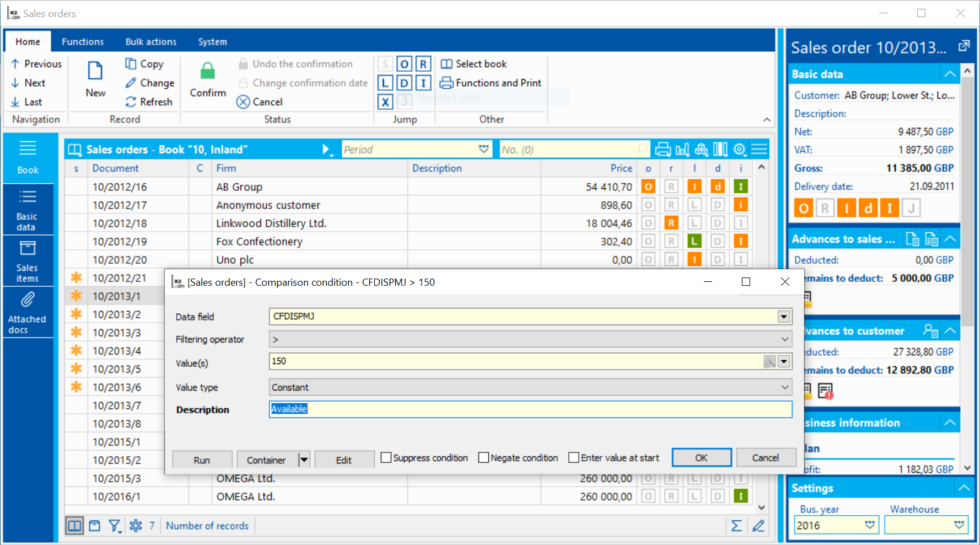The image size is (980, 545).
Task: Click the edit pencil icon in the status bar
Action: tap(758, 526)
